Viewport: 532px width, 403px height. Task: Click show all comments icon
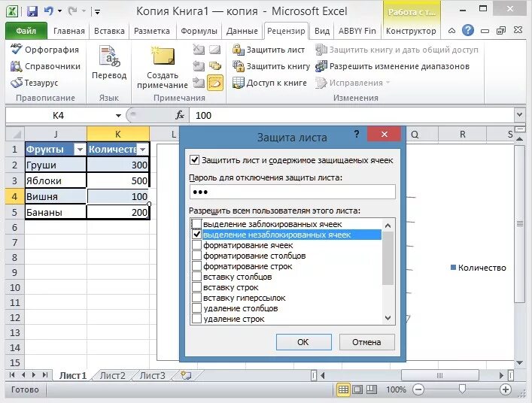click(x=215, y=66)
